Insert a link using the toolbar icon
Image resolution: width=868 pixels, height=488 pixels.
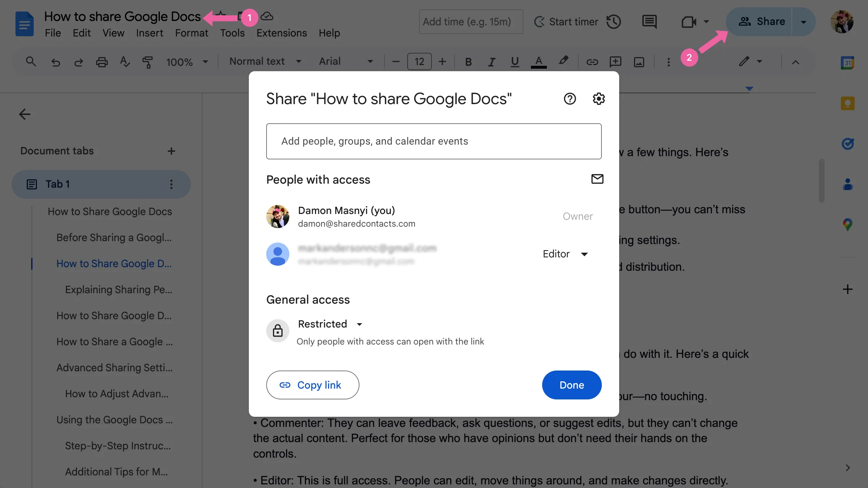592,61
